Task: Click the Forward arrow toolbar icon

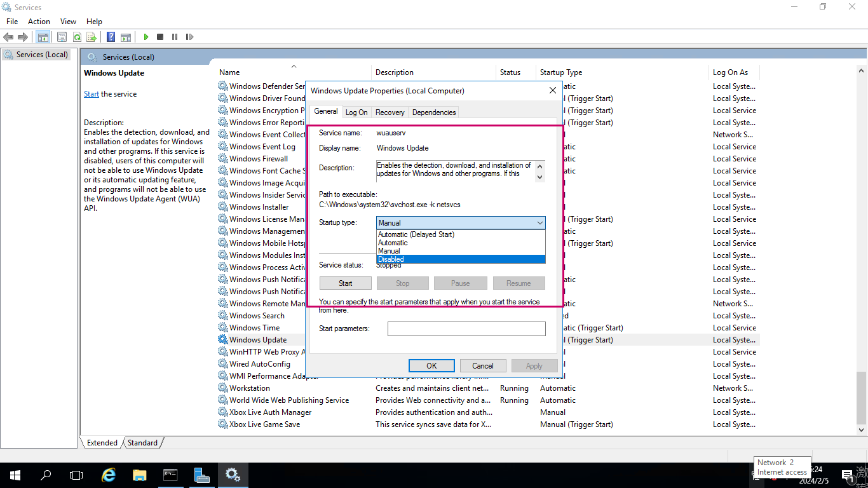Action: pos(23,37)
